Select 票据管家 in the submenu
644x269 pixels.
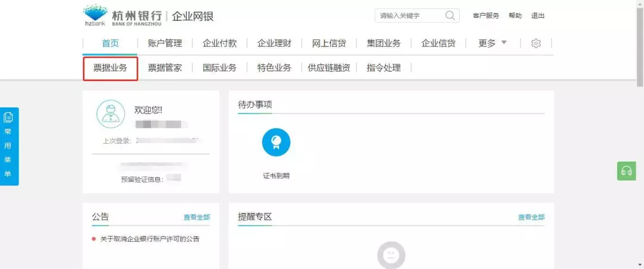coord(165,68)
